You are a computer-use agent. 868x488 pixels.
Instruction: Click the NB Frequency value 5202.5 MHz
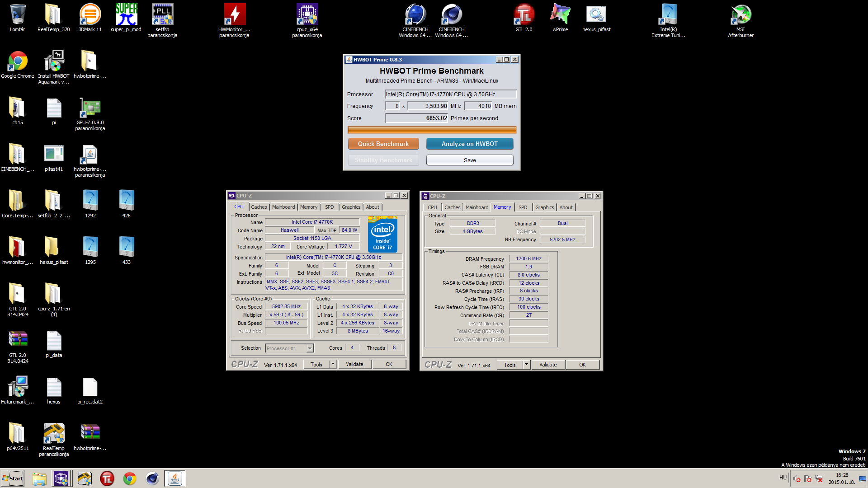click(x=562, y=239)
